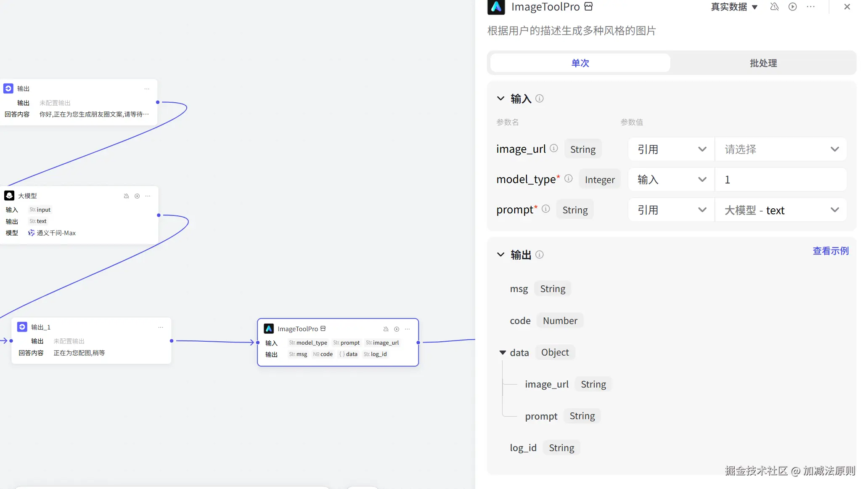The width and height of the screenshot is (868, 489).
Task: Click the info icon beside the 输入 section
Action: 540,98
